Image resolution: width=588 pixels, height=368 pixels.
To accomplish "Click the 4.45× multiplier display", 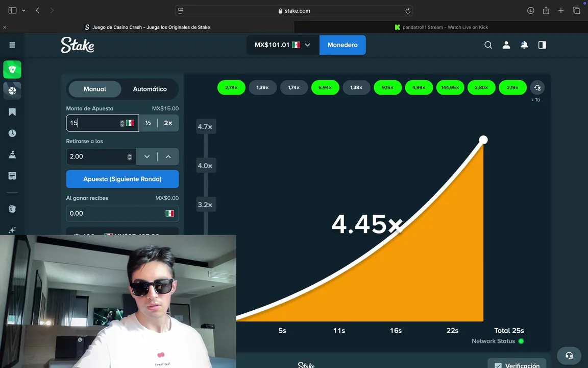I will click(x=367, y=224).
